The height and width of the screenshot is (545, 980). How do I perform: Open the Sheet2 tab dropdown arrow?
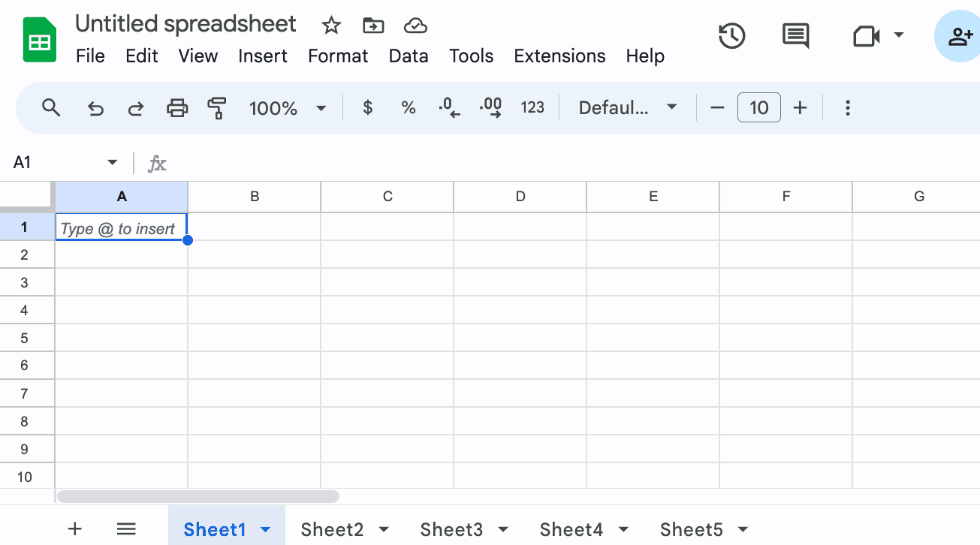(384, 530)
